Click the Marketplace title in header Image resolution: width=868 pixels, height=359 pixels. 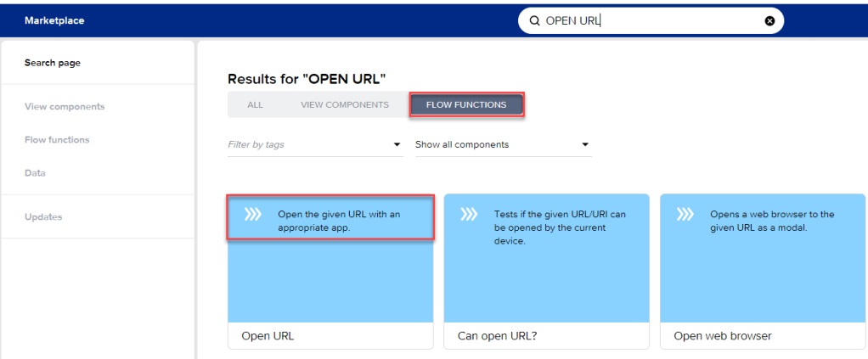tap(54, 20)
